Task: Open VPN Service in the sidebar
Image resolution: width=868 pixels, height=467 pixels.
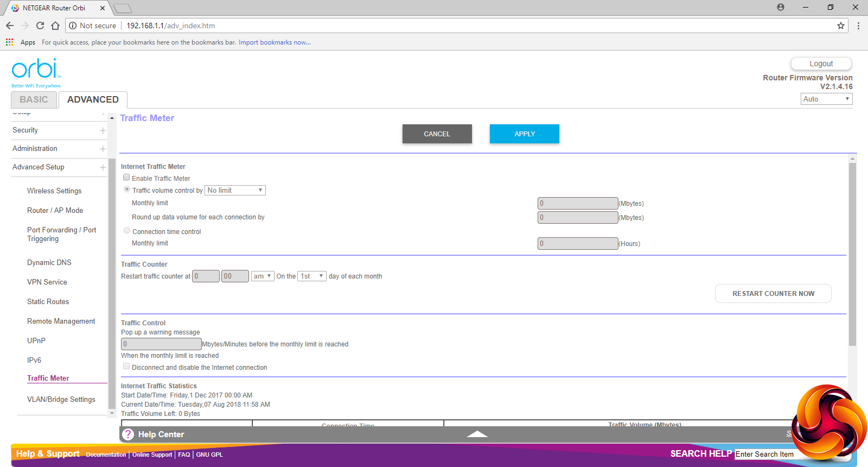Action: [47, 282]
